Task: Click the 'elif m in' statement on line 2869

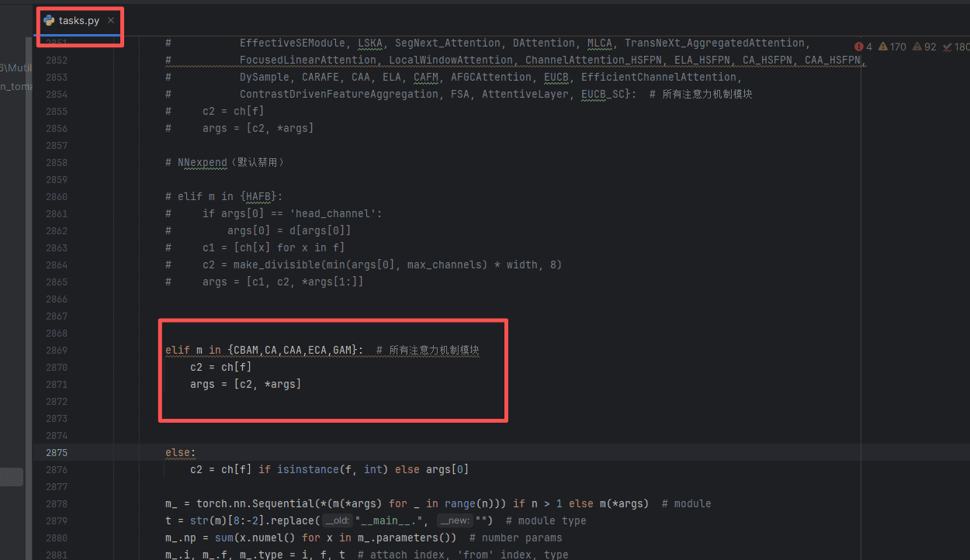Action: pos(194,350)
